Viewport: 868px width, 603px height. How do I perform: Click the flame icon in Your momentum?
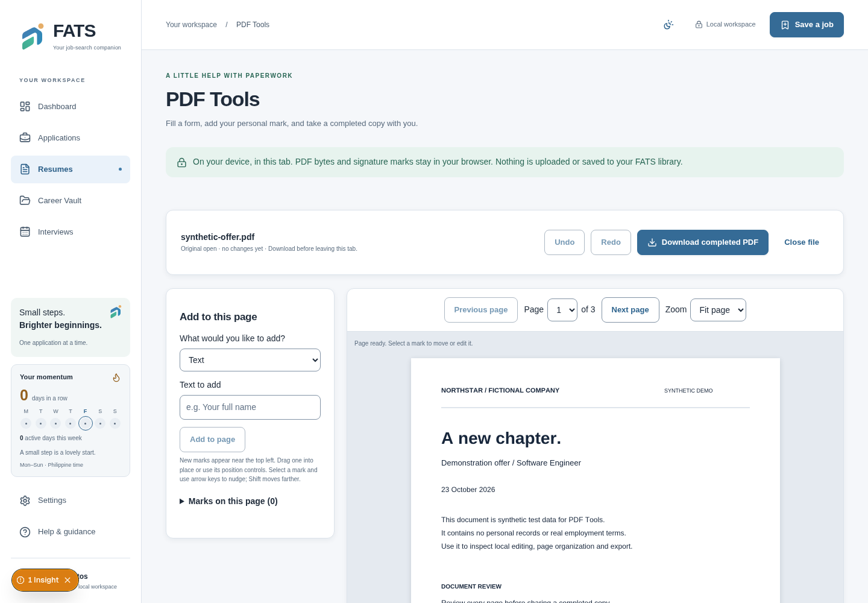tap(116, 377)
